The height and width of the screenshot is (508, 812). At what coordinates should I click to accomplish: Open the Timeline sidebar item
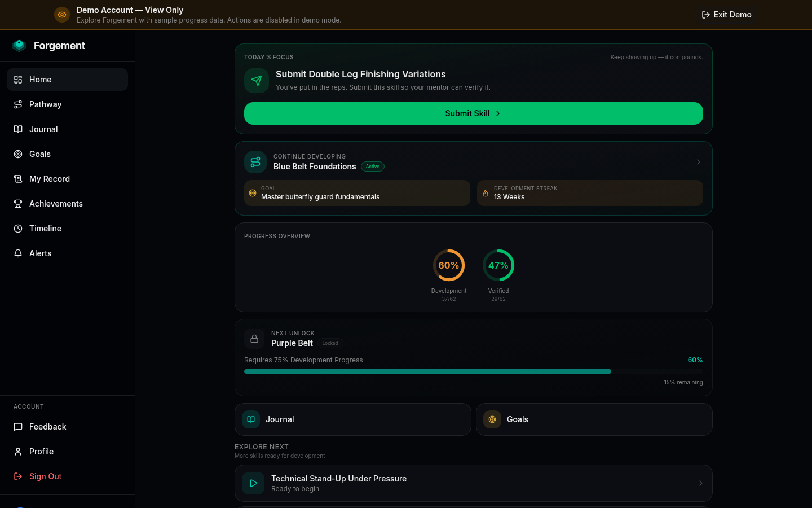67,229
